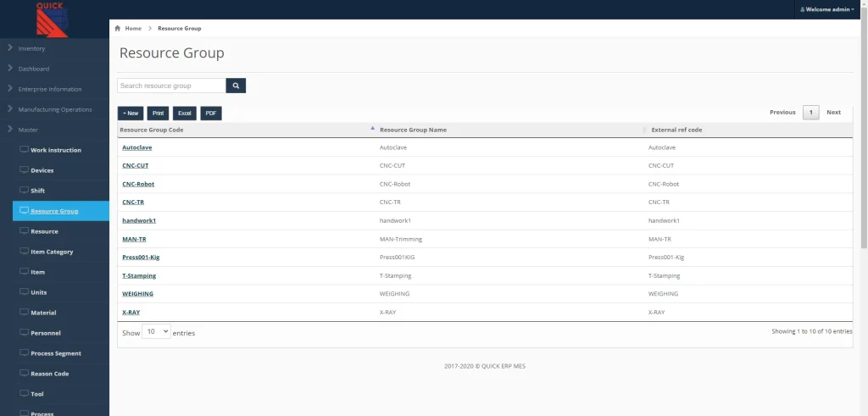Click the home icon in the breadcrumb
The height and width of the screenshot is (416, 868).
(117, 28)
